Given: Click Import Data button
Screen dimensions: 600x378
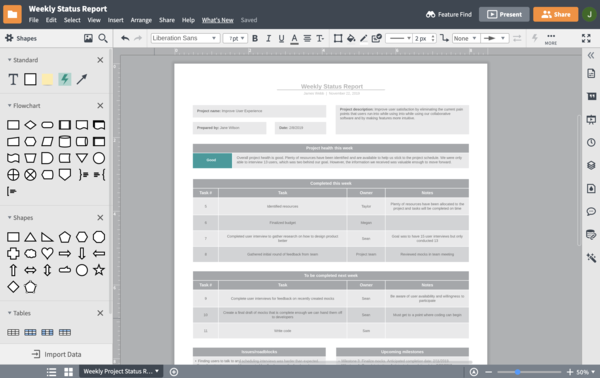Looking at the screenshot, I should [56, 354].
